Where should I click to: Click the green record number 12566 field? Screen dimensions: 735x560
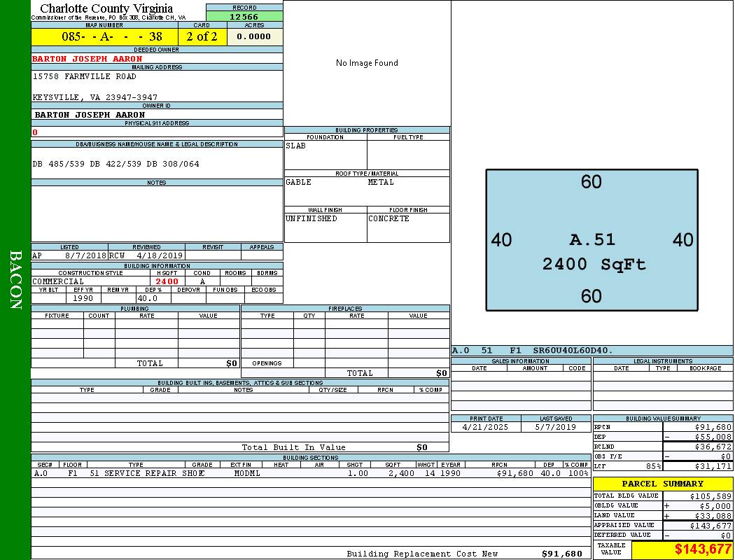244,17
